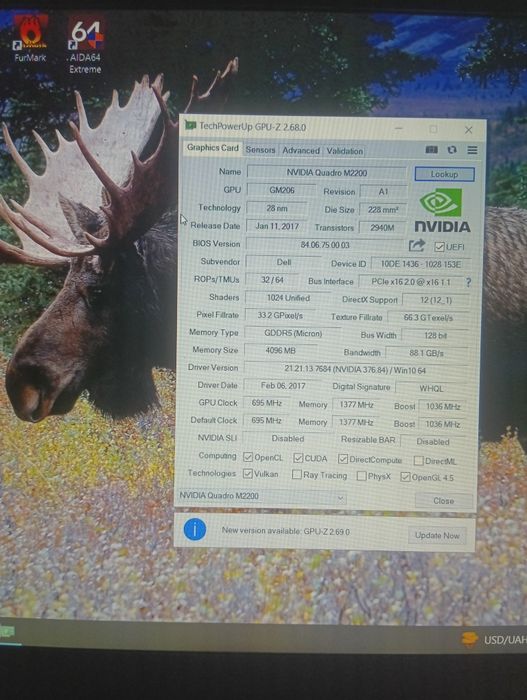Image resolution: width=527 pixels, height=700 pixels.
Task: Click the NVIDIA SLI value Disabled
Action: click(288, 438)
